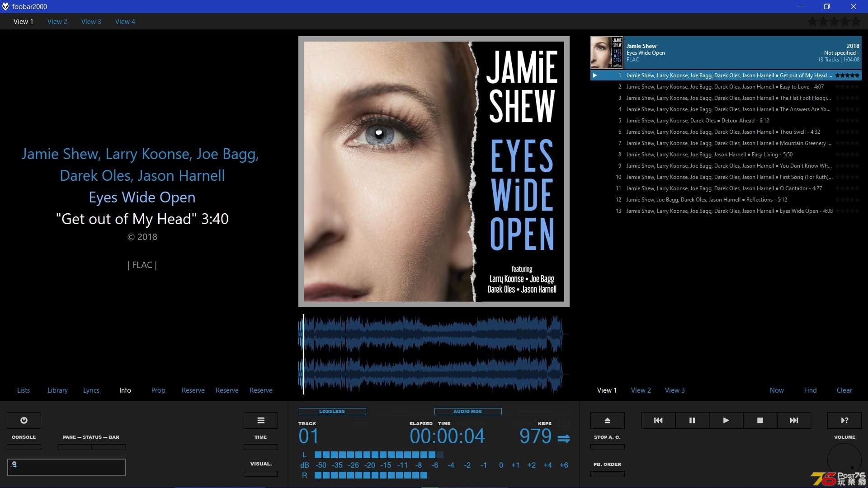Click the Clear link below the playlist
This screenshot has width=868, height=488.
point(844,390)
